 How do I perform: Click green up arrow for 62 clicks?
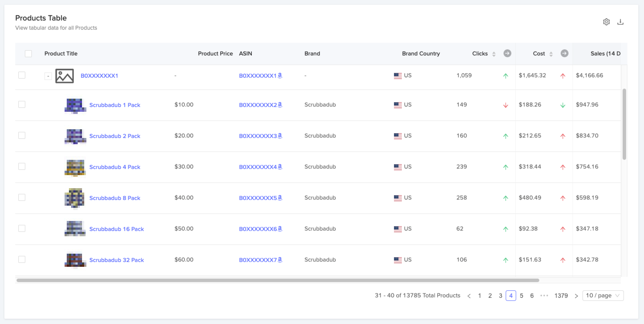click(x=506, y=229)
